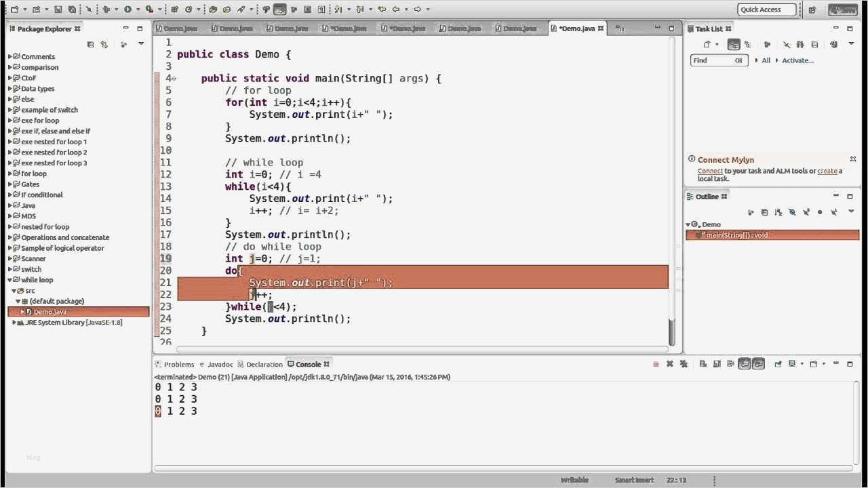Screen dimensions: 868x488
Task: Select the Task List tab
Action: point(709,28)
